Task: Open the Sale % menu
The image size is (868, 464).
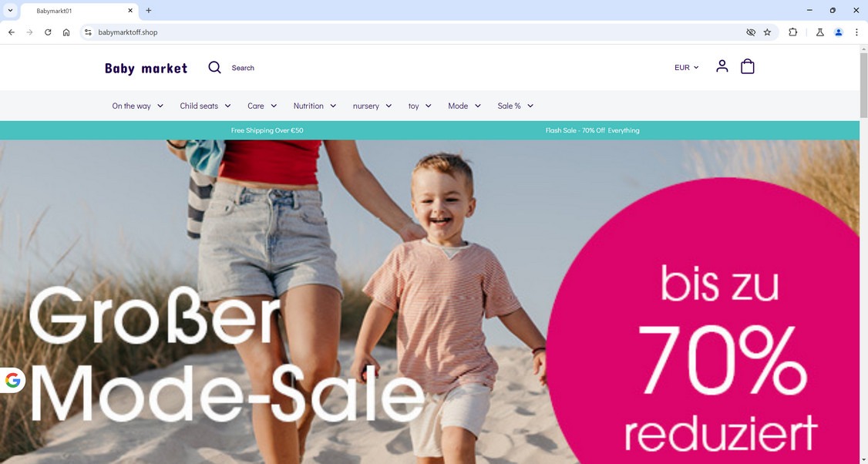Action: tap(515, 106)
